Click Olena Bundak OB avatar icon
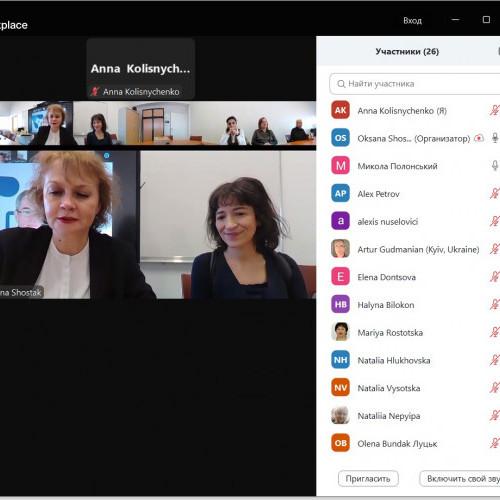 pos(340,443)
